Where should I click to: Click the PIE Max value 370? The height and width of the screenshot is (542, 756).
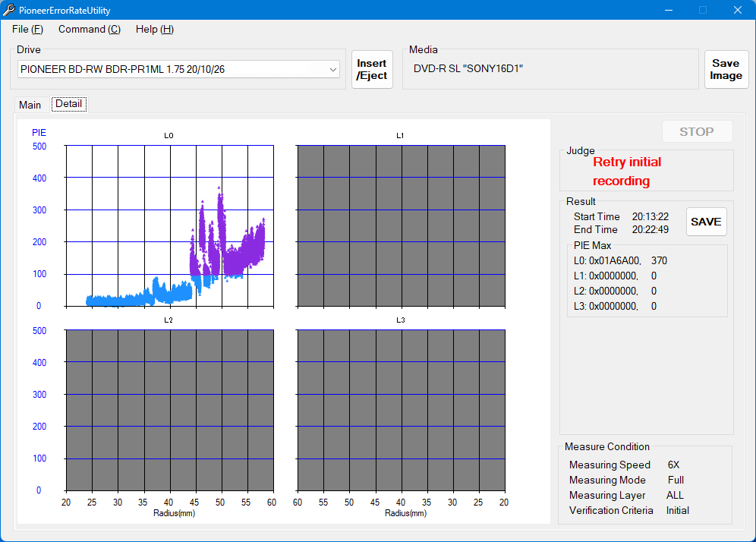click(659, 261)
